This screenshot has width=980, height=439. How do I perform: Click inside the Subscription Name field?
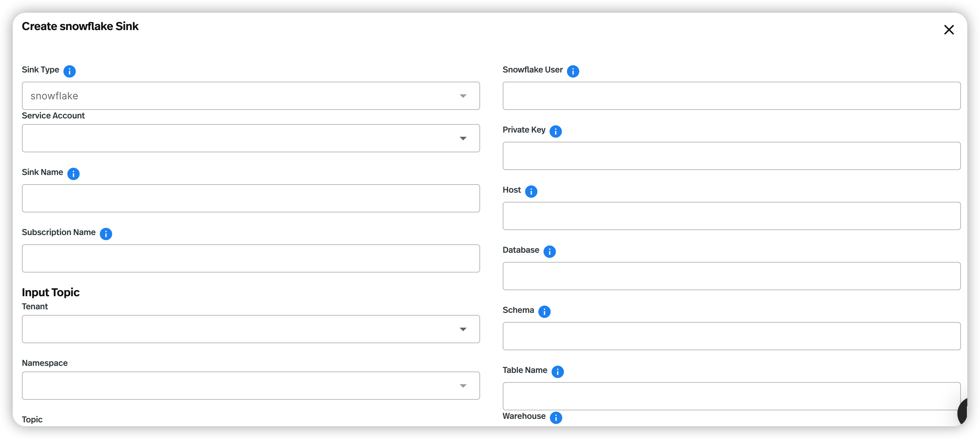[x=251, y=258]
